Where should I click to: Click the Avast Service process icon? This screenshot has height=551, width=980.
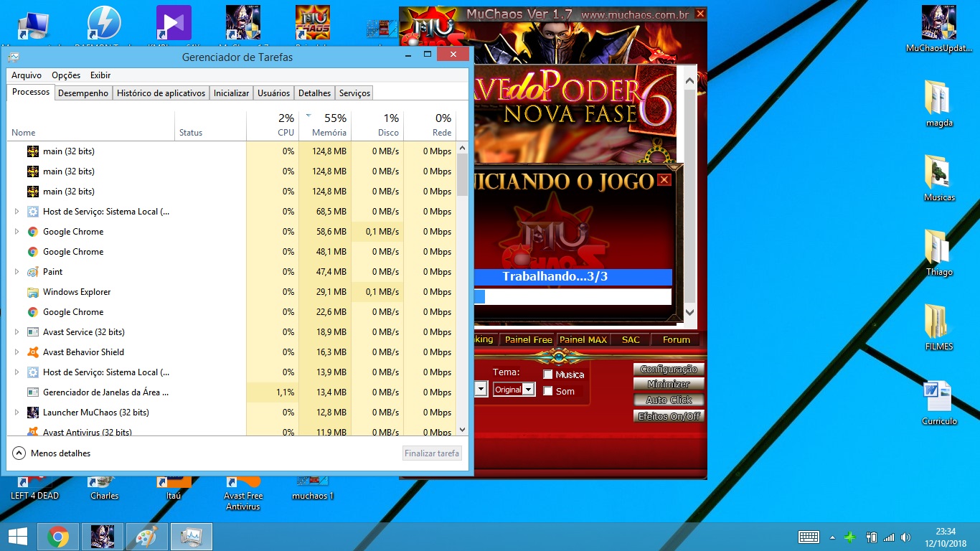(x=33, y=332)
